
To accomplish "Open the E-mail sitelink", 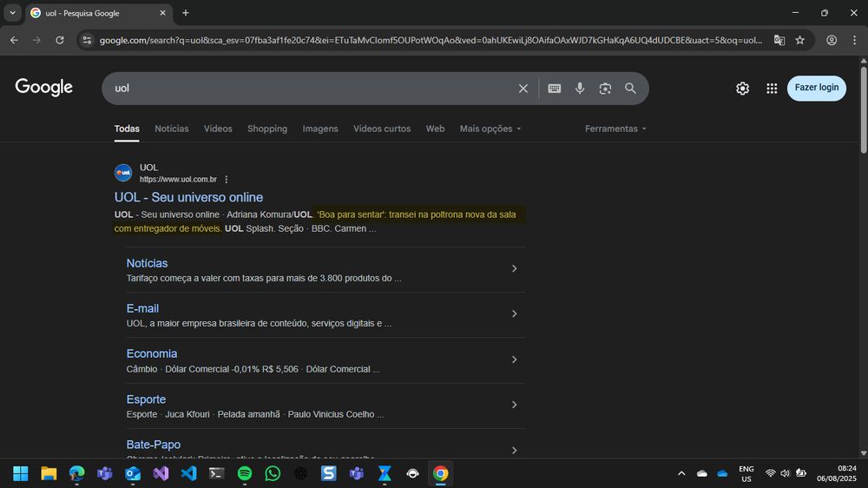I will point(142,308).
